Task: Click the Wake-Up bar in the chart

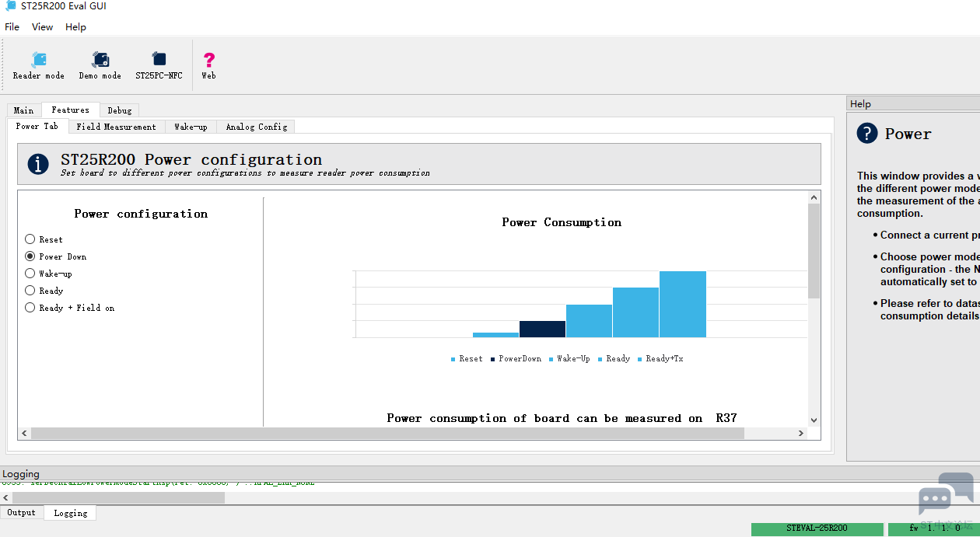Action: 589,321
